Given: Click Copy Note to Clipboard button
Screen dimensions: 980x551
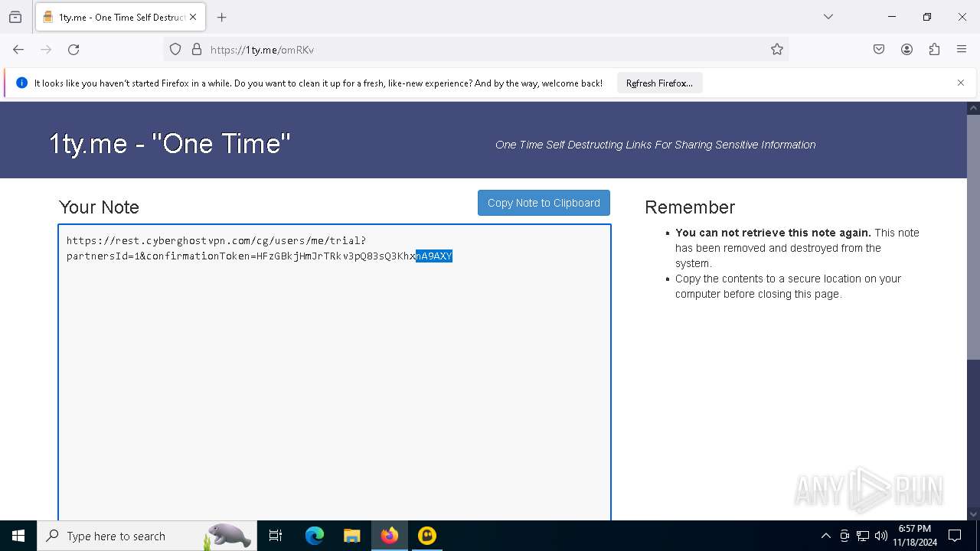Looking at the screenshot, I should click(x=544, y=203).
